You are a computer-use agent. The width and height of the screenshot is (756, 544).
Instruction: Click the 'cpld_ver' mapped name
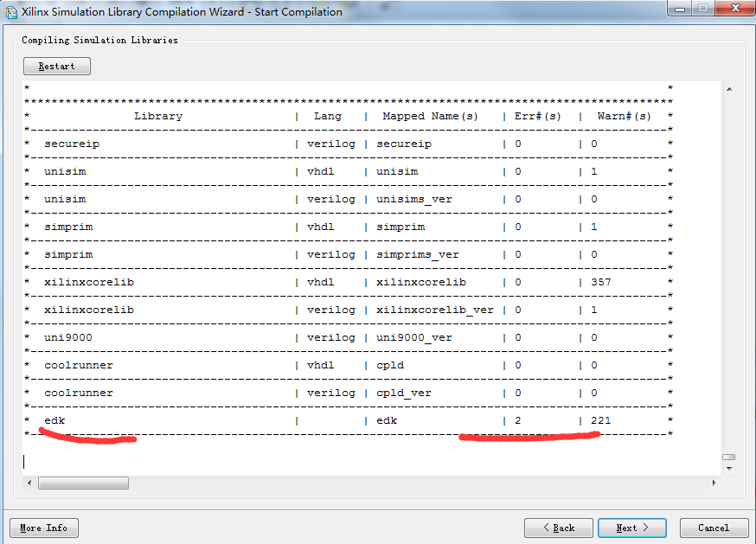[404, 393]
